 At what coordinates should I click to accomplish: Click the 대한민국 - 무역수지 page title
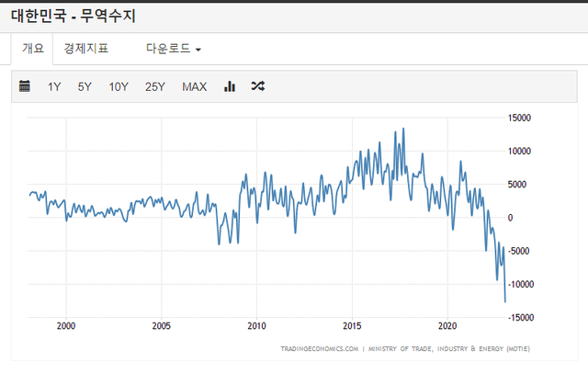(x=80, y=15)
